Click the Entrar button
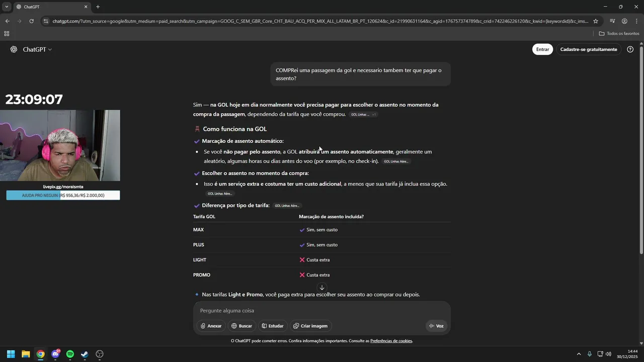644x362 pixels. [x=542, y=49]
